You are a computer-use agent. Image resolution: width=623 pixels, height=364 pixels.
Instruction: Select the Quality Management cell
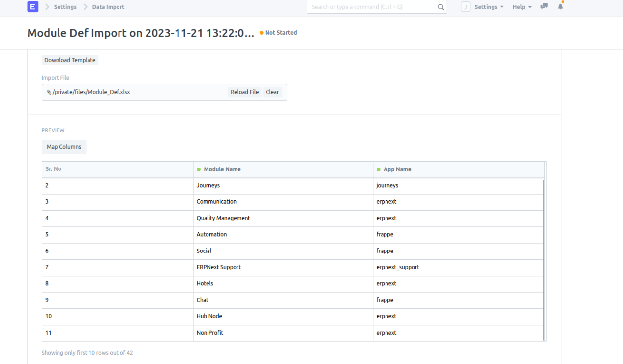click(x=283, y=218)
